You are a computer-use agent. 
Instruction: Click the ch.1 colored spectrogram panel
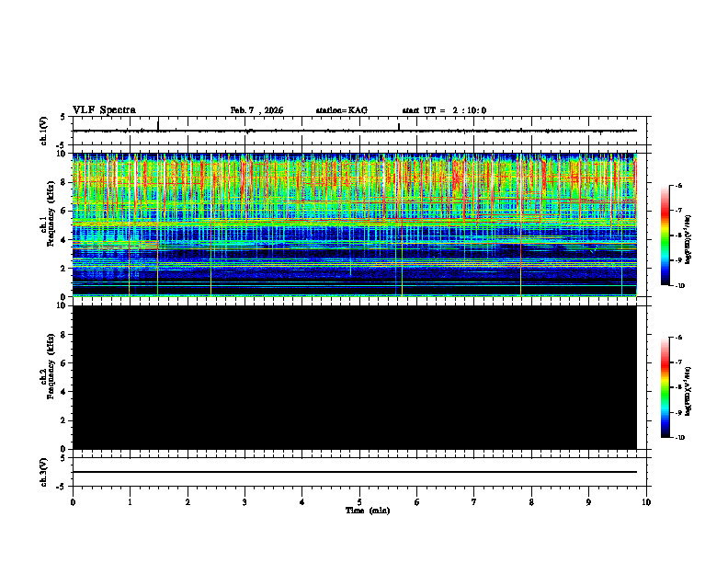click(355, 224)
